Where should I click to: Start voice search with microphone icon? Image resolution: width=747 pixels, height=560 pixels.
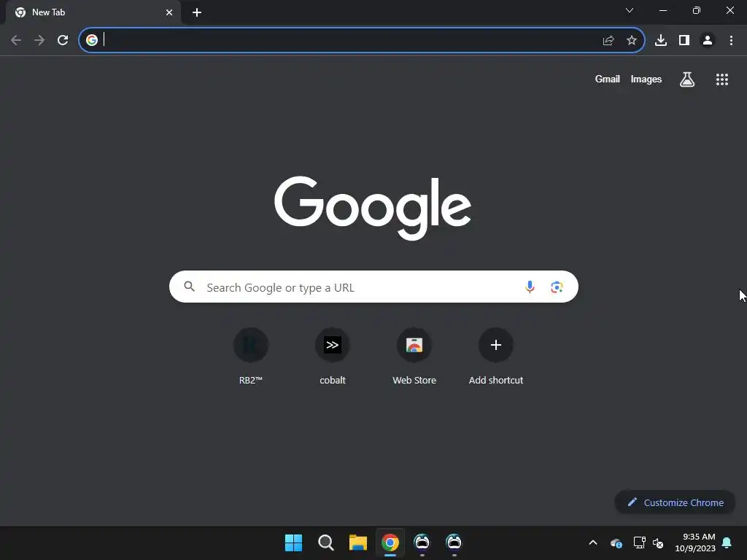coord(530,287)
